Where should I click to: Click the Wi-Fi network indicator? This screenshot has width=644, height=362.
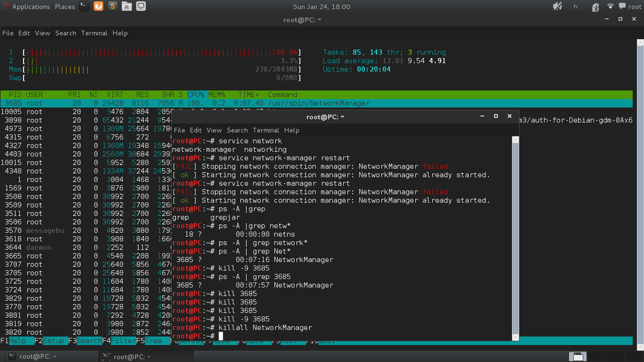[x=610, y=6]
